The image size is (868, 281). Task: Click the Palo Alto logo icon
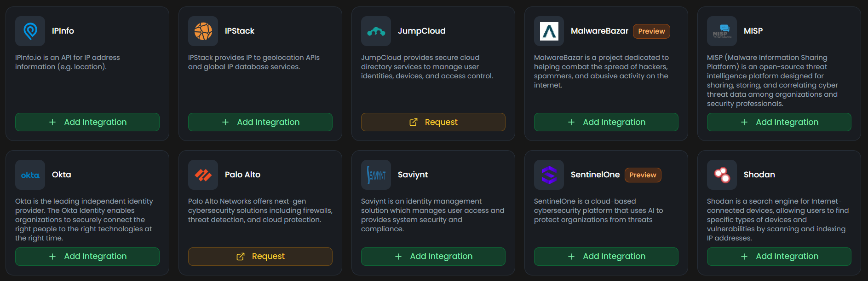pos(203,175)
